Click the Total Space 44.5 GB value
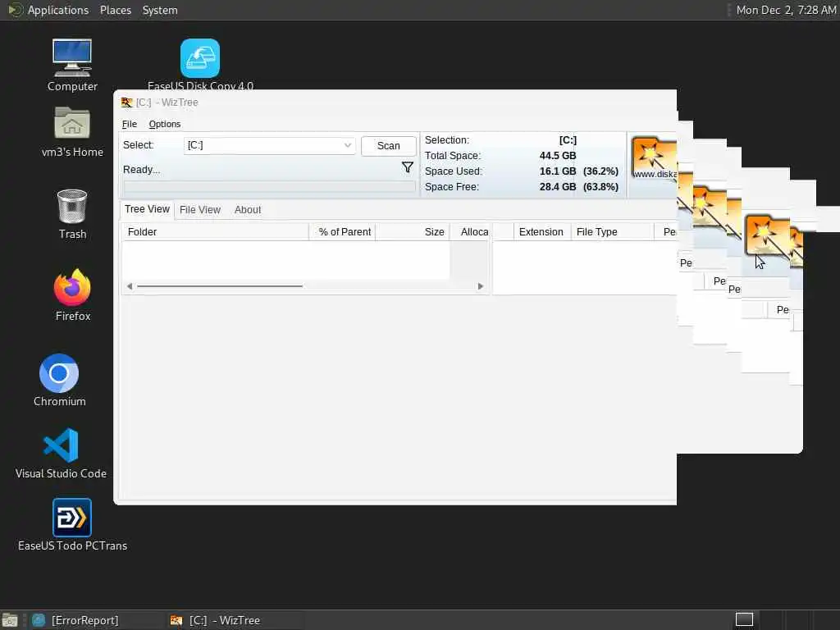 click(558, 156)
